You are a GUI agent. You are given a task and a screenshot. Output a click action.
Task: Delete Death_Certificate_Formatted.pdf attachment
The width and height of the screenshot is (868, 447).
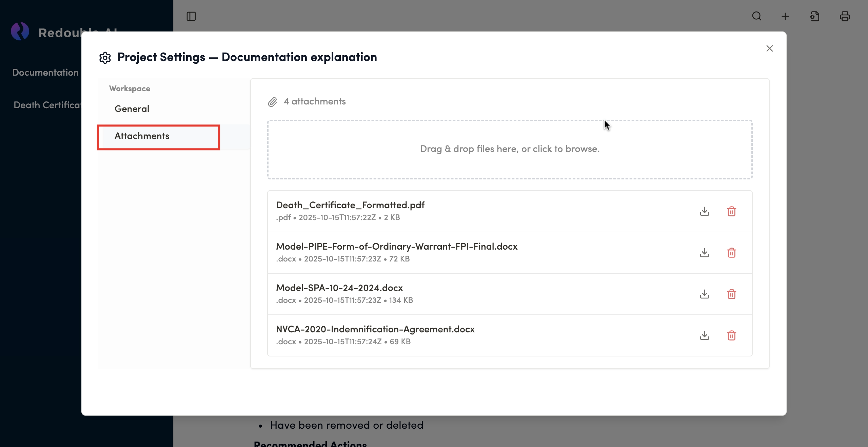point(731,211)
